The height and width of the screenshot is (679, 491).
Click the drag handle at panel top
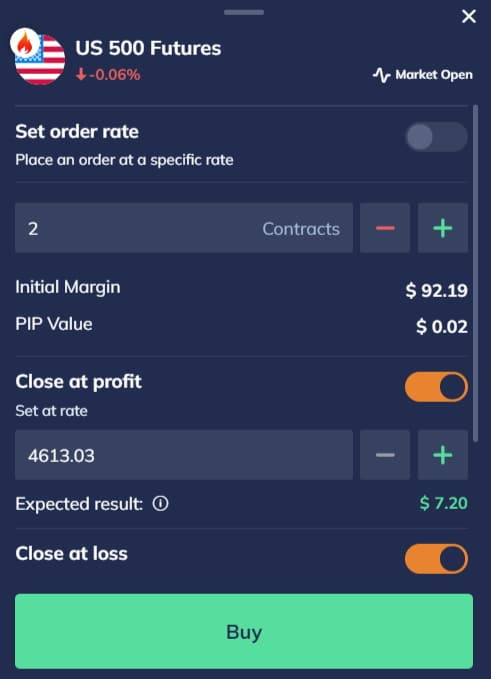244,12
